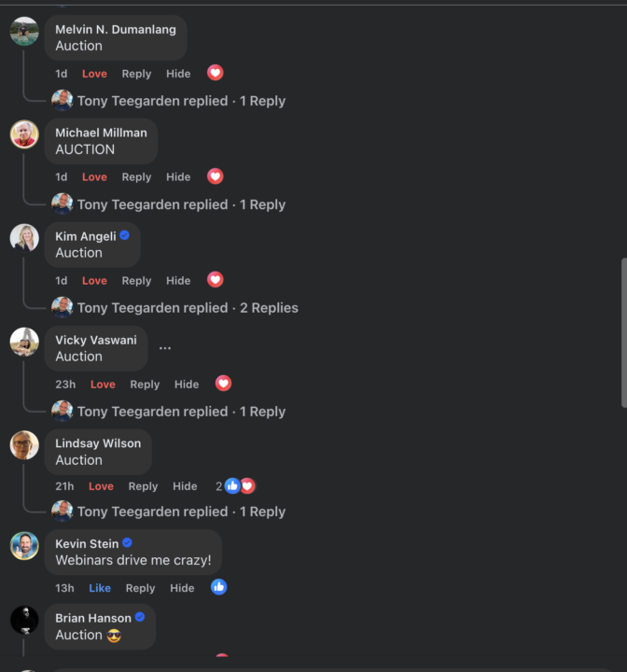Screen dimensions: 627x672
Task: Open reactions count on Lindsay Wilson's comment
Action: click(235, 486)
